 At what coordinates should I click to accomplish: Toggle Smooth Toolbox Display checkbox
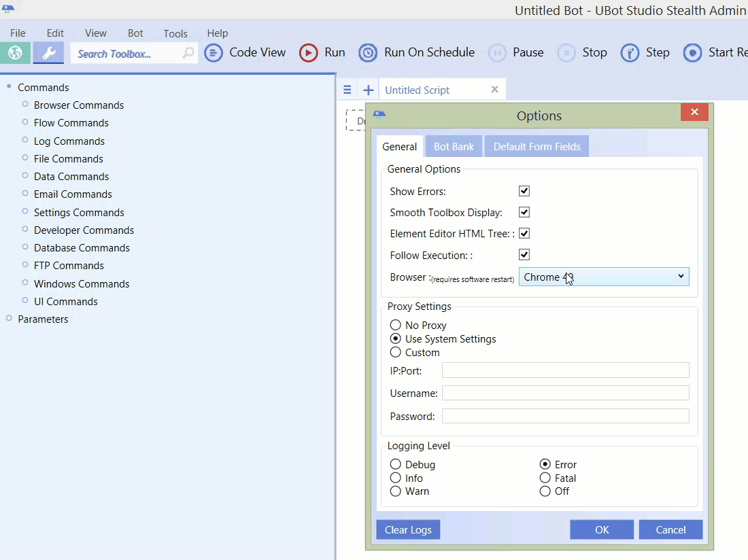pos(524,212)
